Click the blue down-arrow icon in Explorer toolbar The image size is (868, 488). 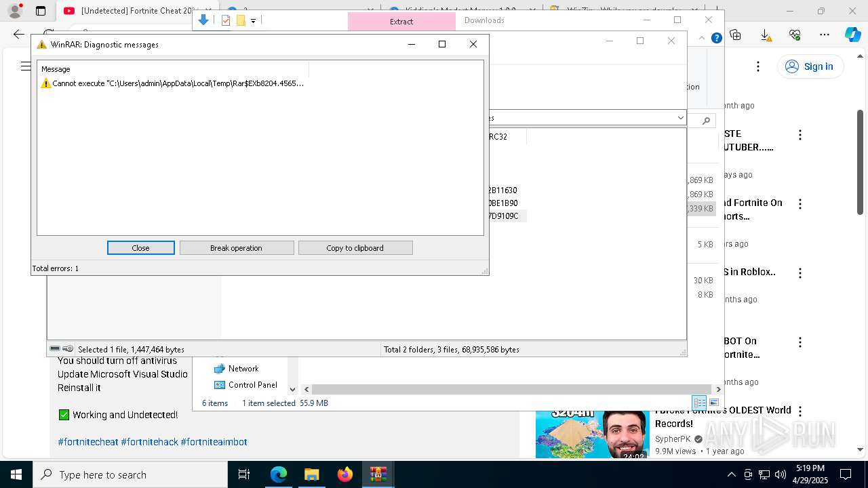coord(203,20)
